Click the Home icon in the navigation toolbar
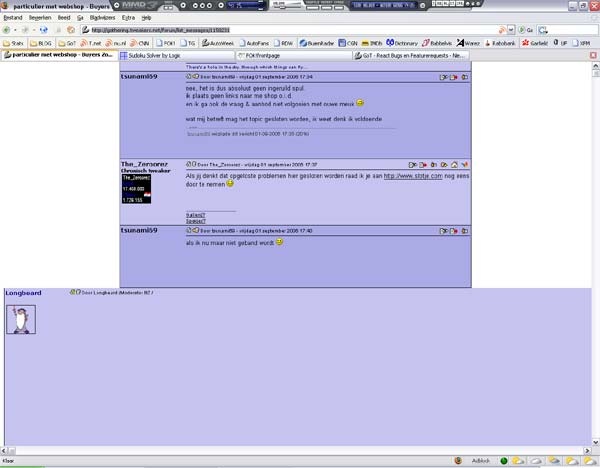The height and width of the screenshot is (468, 600). coord(71,29)
